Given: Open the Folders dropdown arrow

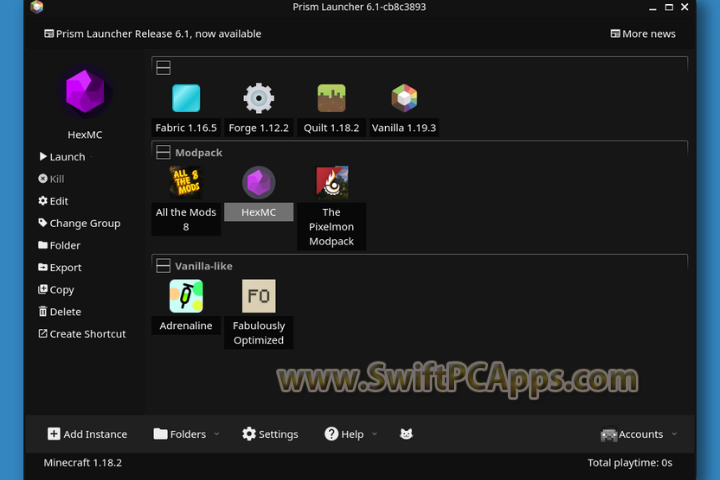Looking at the screenshot, I should (217, 434).
